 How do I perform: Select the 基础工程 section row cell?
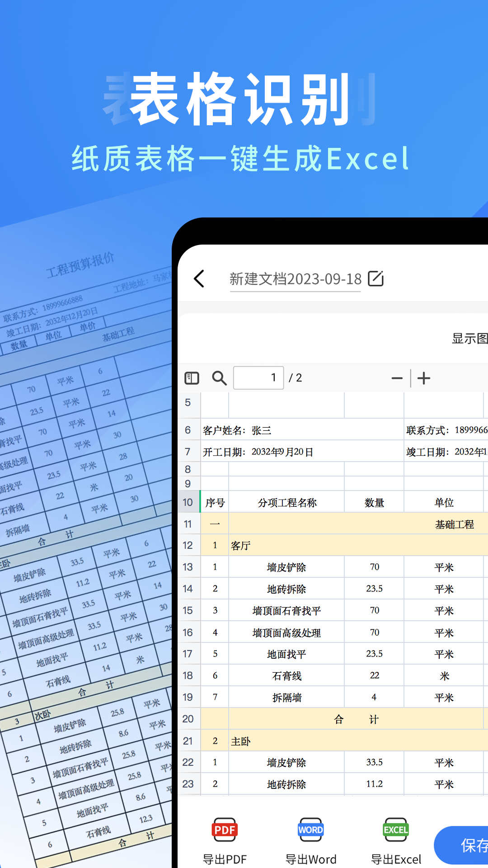click(x=454, y=524)
